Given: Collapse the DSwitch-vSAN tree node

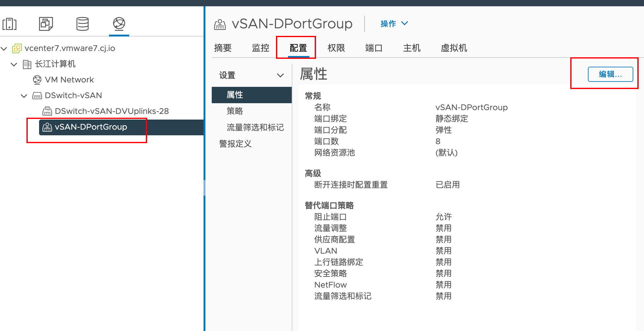Looking at the screenshot, I should (24, 96).
